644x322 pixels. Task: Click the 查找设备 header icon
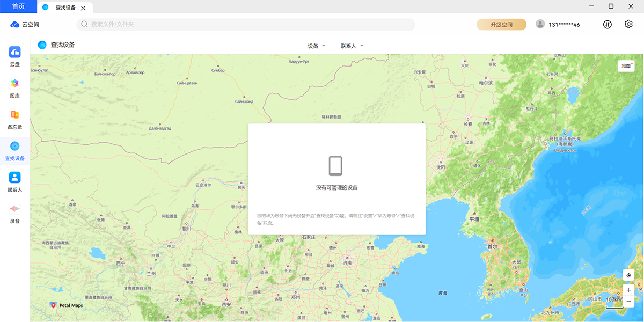(42, 45)
